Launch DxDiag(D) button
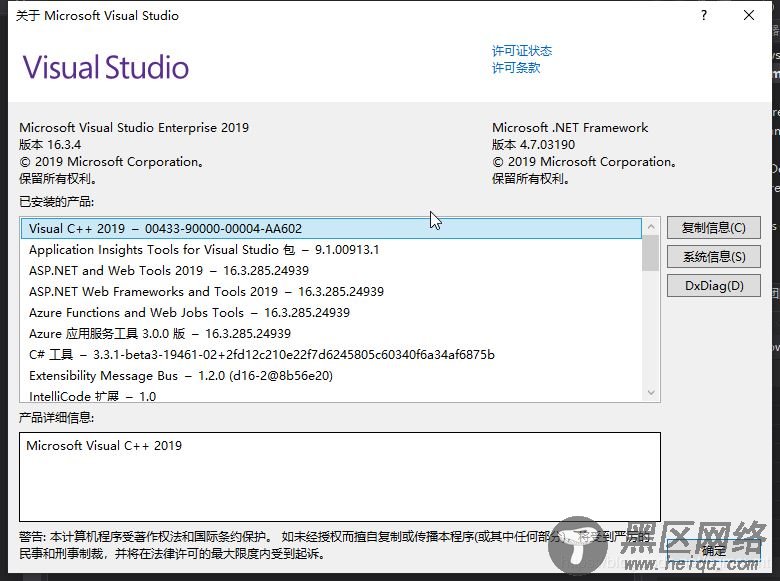This screenshot has width=780, height=581. (x=713, y=286)
